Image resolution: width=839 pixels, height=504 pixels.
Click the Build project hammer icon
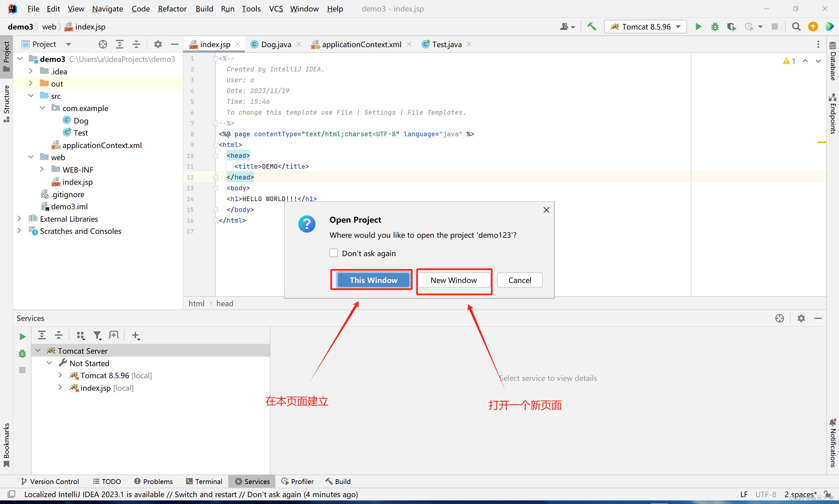point(591,27)
